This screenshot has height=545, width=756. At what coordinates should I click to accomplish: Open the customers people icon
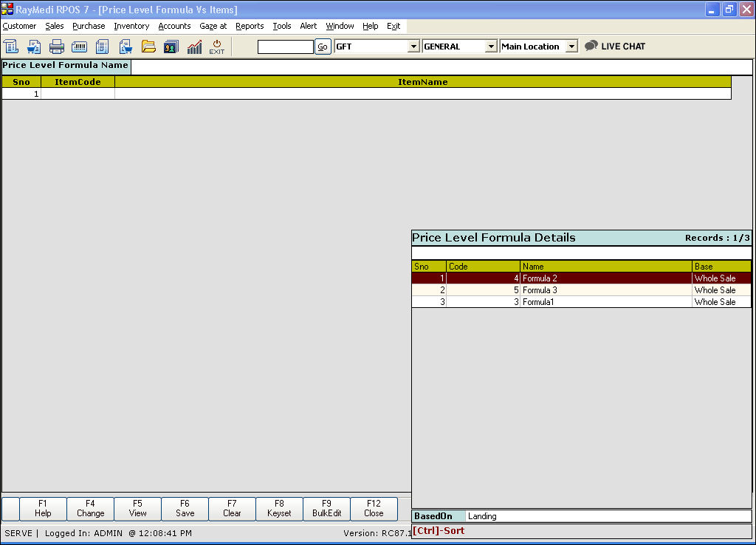[x=171, y=47]
